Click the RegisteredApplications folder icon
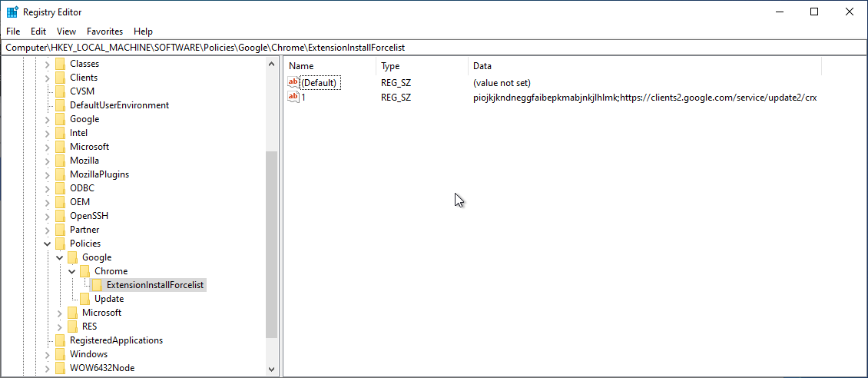Image resolution: width=868 pixels, height=378 pixels. (61, 340)
